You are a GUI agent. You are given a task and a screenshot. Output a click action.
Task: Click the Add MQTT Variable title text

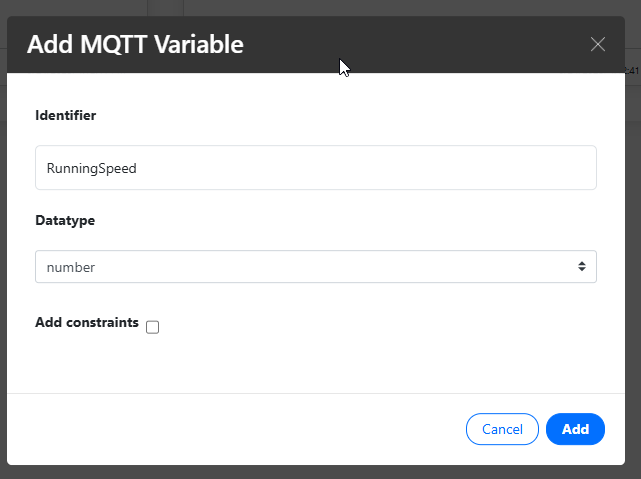coord(135,44)
